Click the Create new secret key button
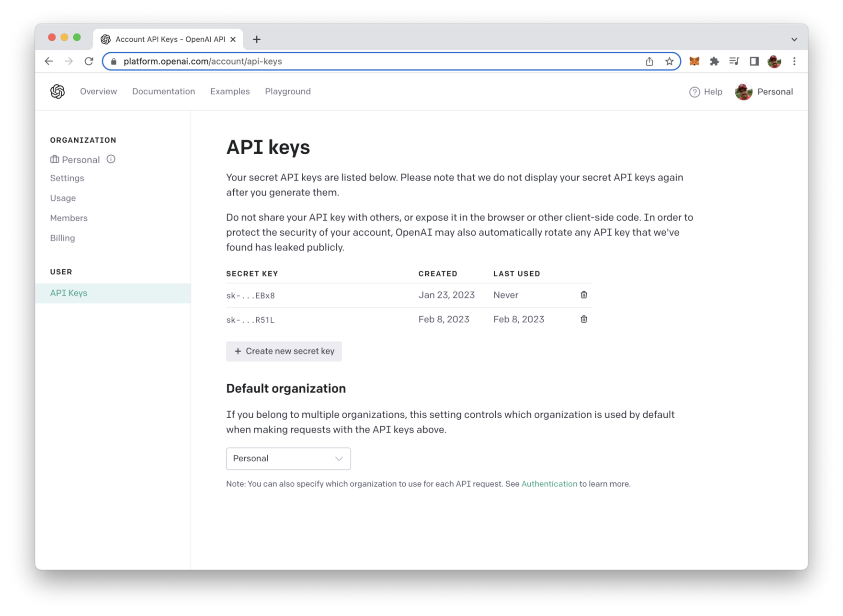This screenshot has height=616, width=843. [x=284, y=351]
